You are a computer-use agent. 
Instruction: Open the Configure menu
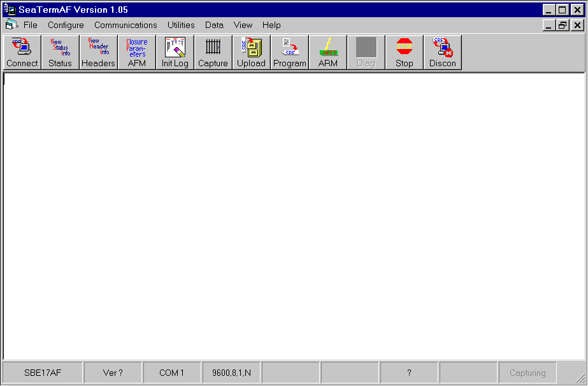(x=66, y=25)
